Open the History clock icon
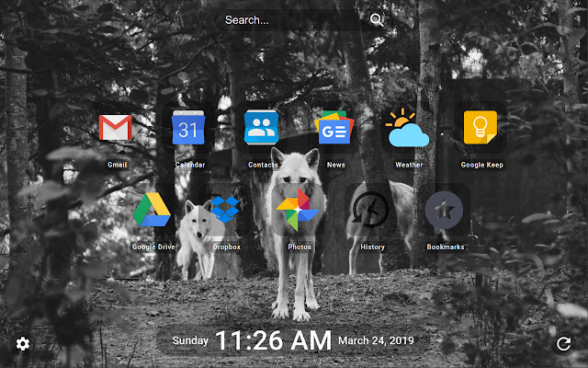This screenshot has height=368, width=588. [370, 210]
